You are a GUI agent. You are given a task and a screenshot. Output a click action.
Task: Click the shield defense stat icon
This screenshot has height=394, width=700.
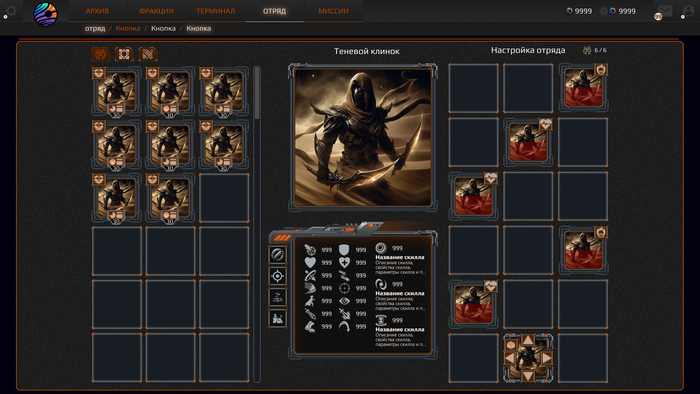coord(344,249)
